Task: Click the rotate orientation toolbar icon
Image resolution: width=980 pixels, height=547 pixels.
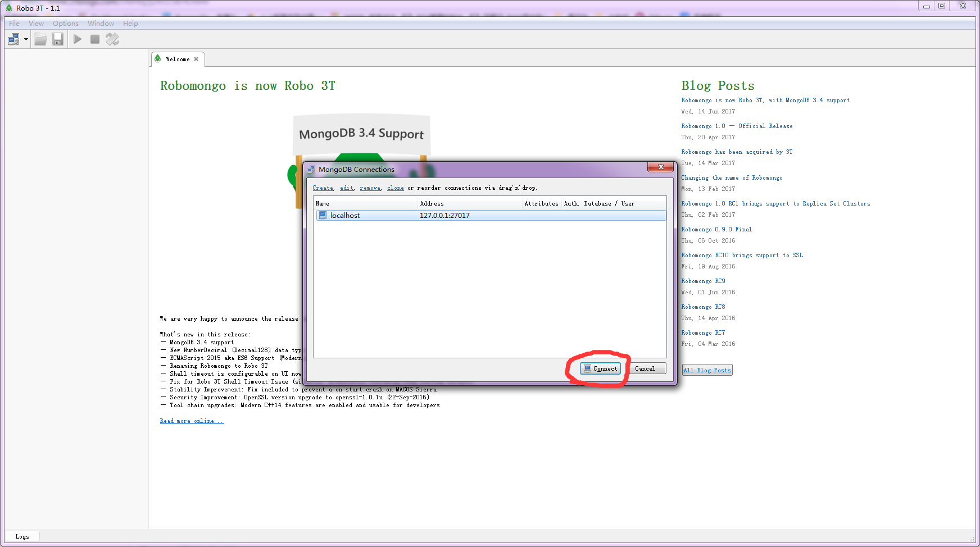Action: click(x=112, y=39)
